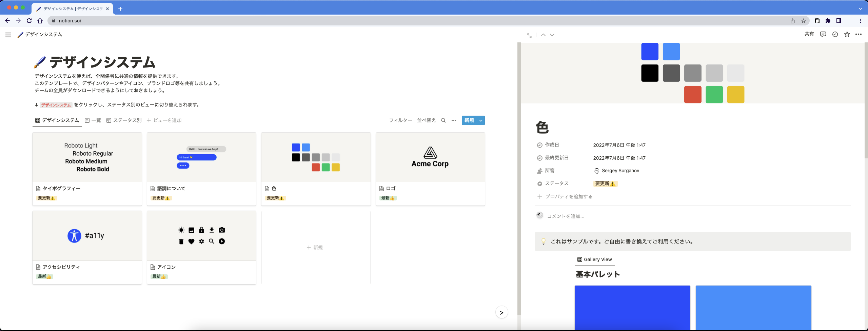Expand the 色 page to full page
The width and height of the screenshot is (868, 331).
529,35
